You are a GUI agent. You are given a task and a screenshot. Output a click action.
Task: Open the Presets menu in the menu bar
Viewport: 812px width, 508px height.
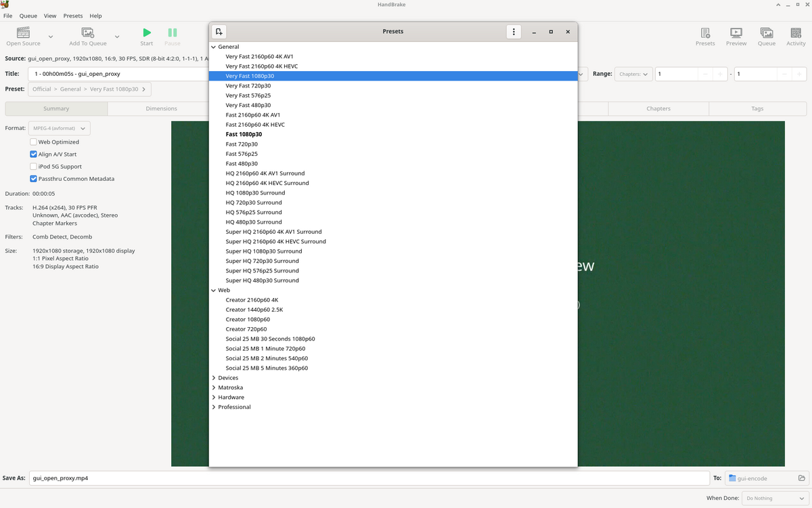73,16
